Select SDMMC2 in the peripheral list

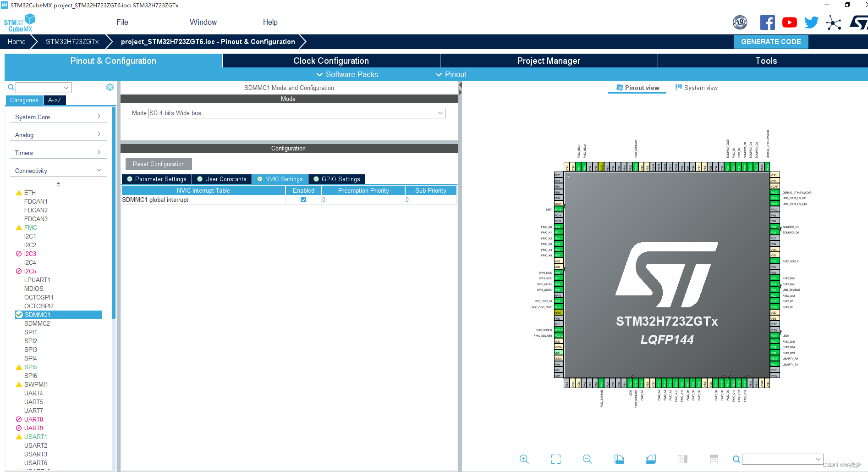[37, 323]
